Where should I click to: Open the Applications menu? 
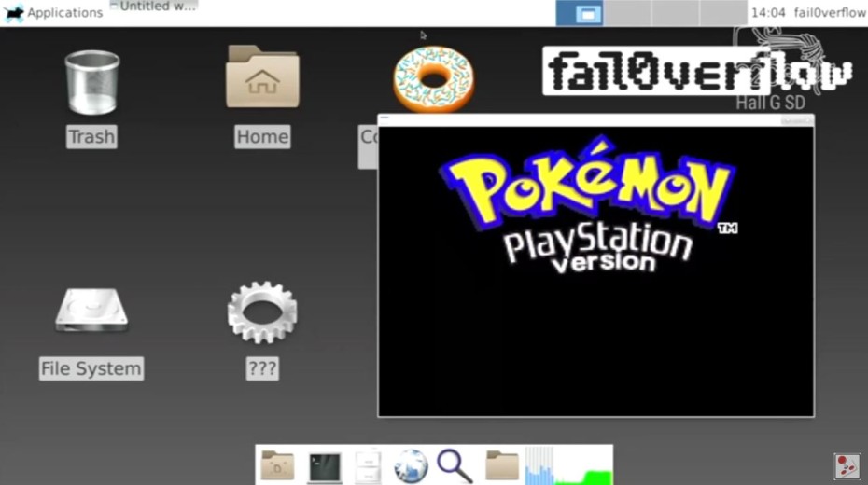coord(54,13)
